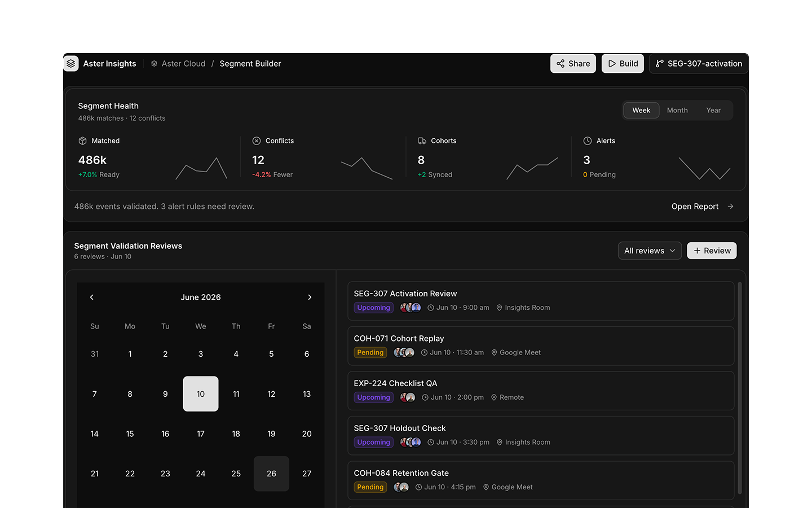812x508 pixels.
Task: Click the -4.2% Fewer conflicts status
Action: (x=272, y=174)
